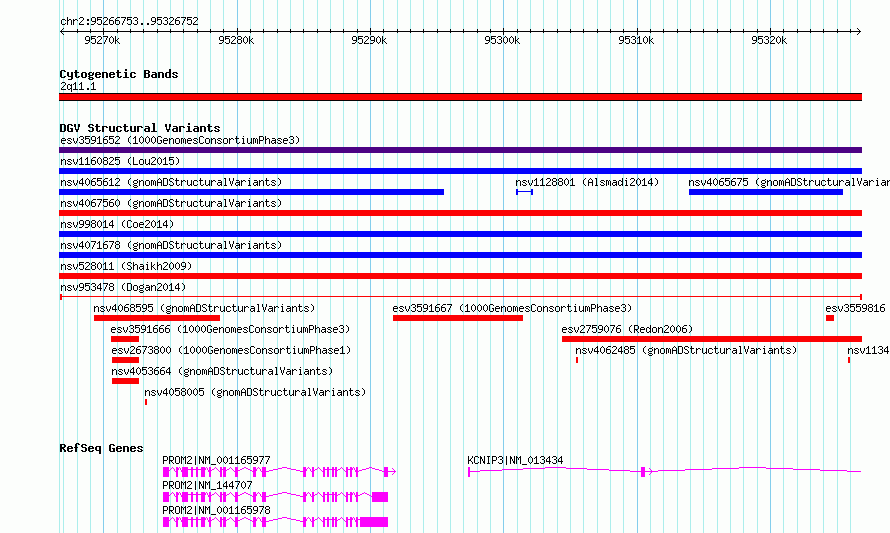Open esv2759076 (Redon2006) variant
This screenshot has width=890, height=533.
click(627, 329)
